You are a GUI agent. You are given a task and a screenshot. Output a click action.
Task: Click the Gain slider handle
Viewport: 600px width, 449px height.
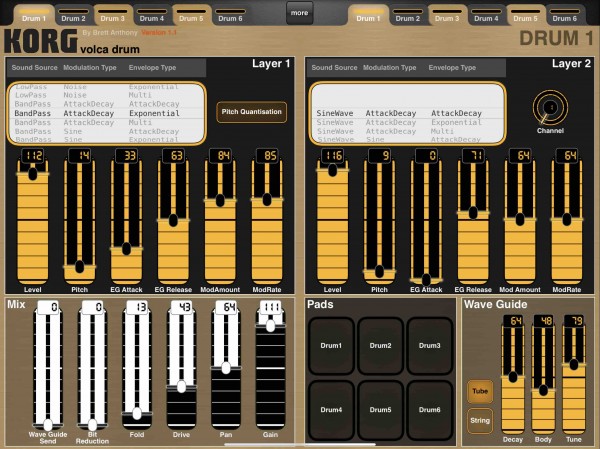coord(271,326)
